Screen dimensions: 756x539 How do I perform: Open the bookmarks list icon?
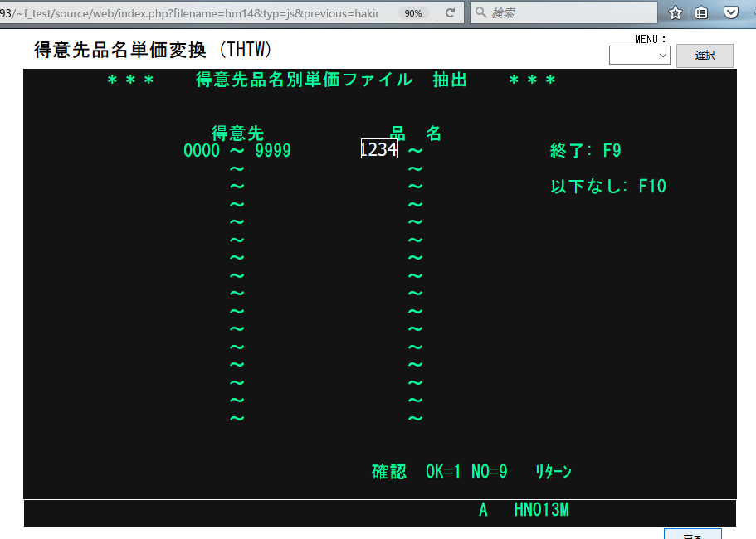tap(702, 13)
